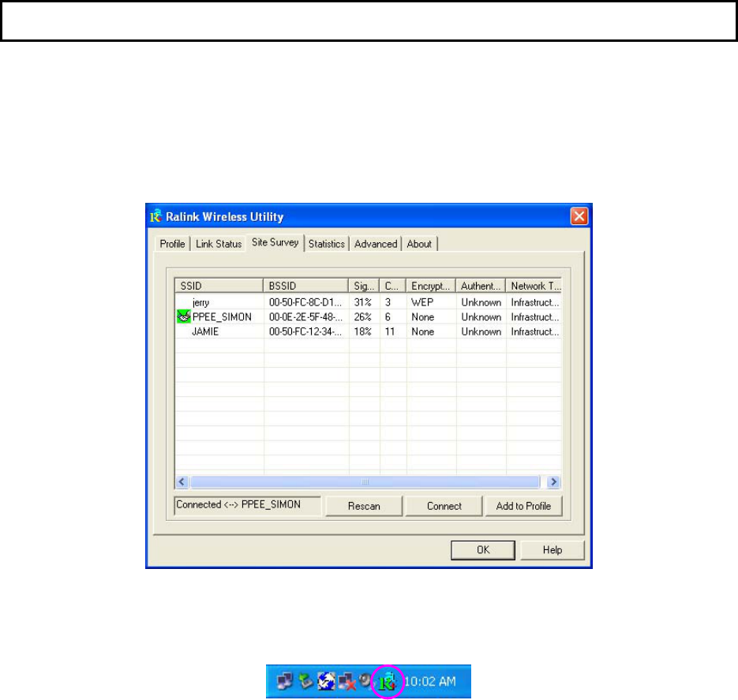Select the JAMIE network row
Screen dimensions: 738x700
point(369,331)
